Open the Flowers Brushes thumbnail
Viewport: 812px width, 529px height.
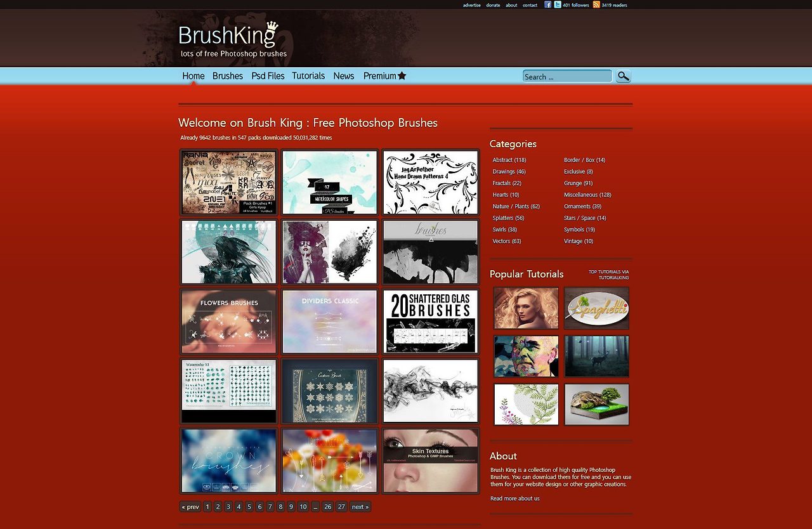point(229,322)
